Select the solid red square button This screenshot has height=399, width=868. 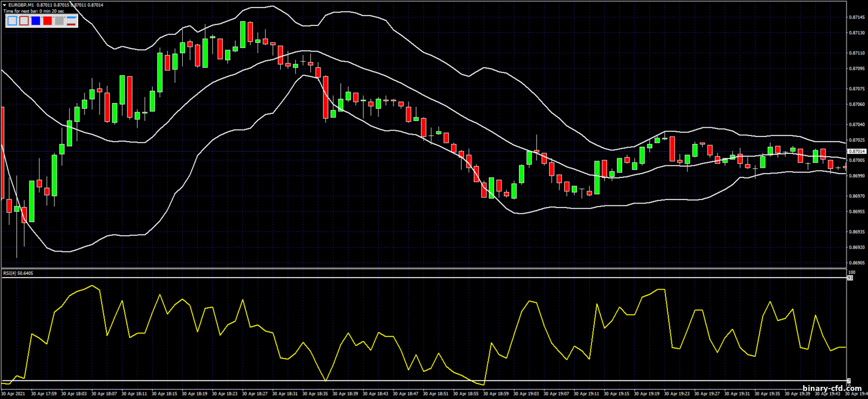pos(47,21)
